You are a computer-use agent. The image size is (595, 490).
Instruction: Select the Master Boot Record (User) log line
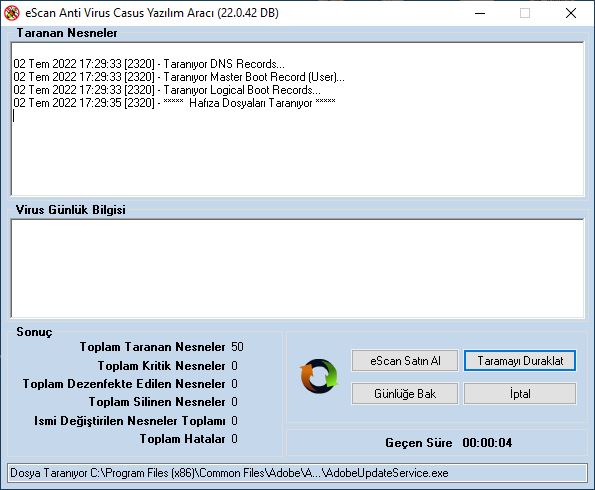click(179, 77)
